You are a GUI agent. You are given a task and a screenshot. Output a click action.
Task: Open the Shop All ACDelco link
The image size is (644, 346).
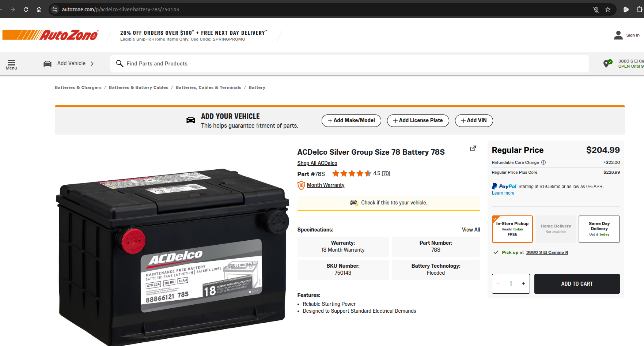pyautogui.click(x=317, y=163)
